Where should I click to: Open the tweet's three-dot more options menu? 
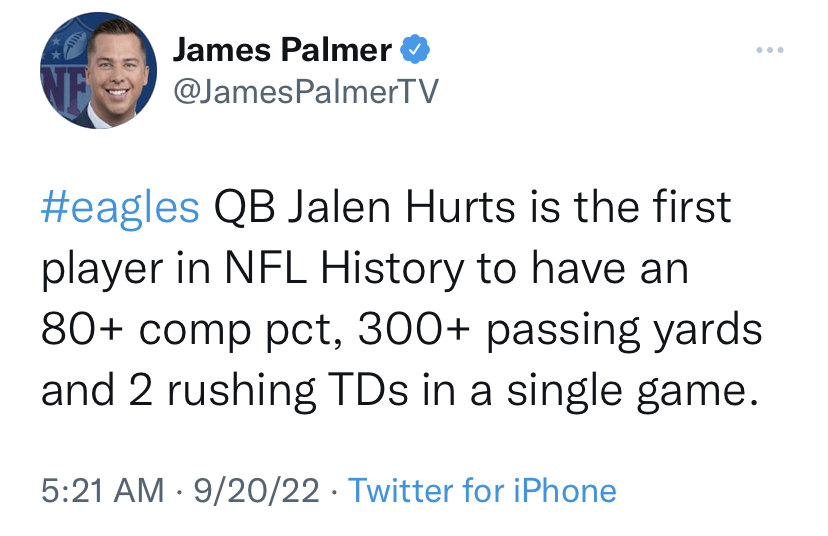(x=771, y=50)
